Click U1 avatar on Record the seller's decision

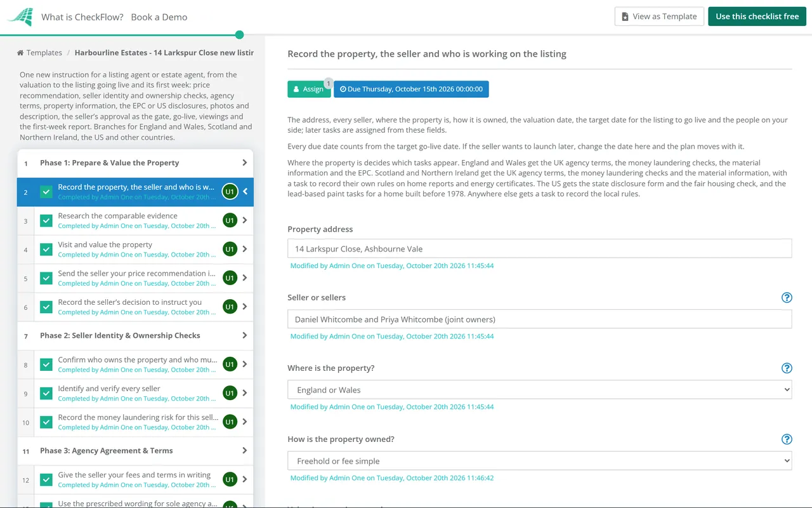[x=230, y=307]
